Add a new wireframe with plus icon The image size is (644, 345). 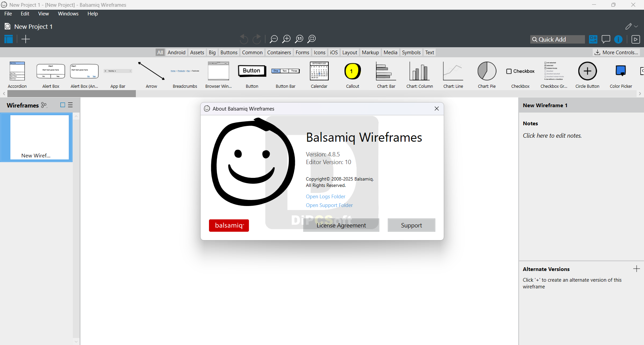[25, 39]
